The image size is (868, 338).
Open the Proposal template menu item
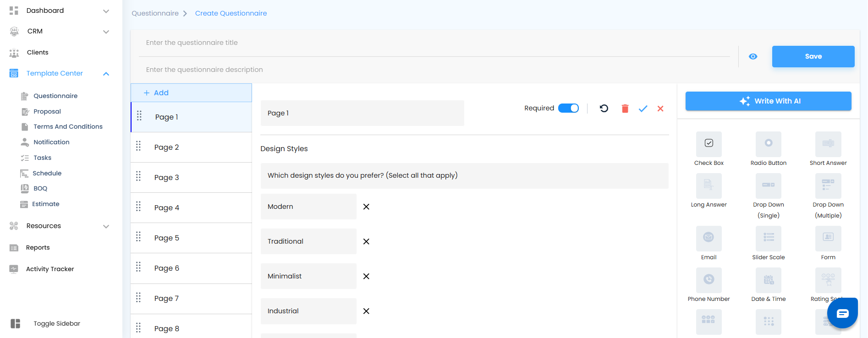[47, 111]
